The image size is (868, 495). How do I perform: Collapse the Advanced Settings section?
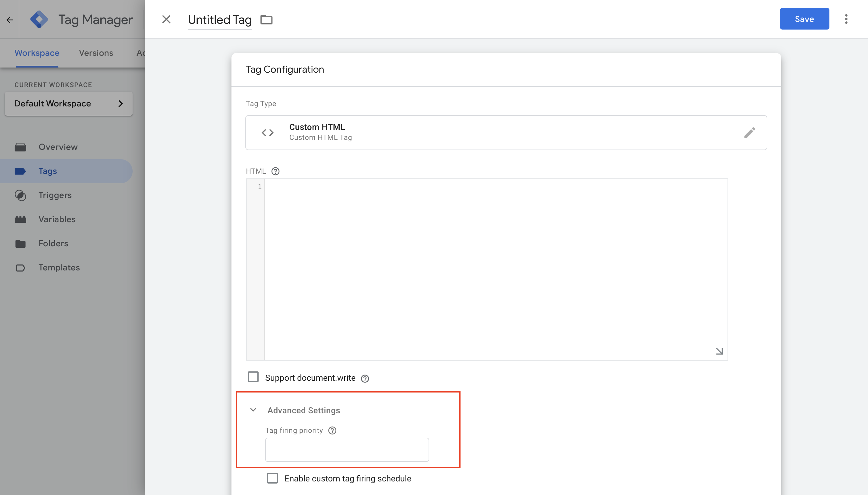[x=253, y=410]
